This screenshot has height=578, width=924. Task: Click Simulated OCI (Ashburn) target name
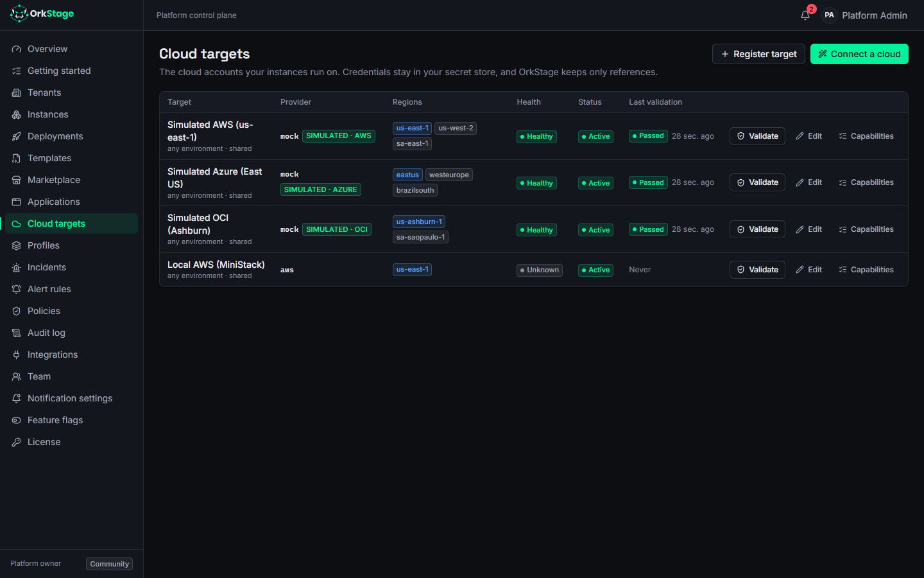pos(198,224)
